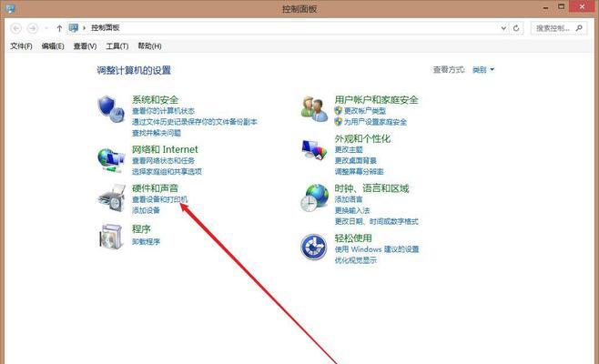Open 程序 heading link
Screen dimensions: 599x364
click(x=141, y=228)
